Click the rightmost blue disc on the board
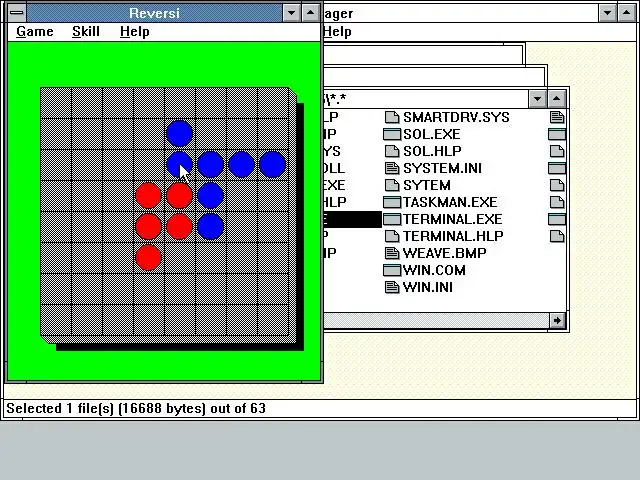640x480 pixels. point(272,164)
